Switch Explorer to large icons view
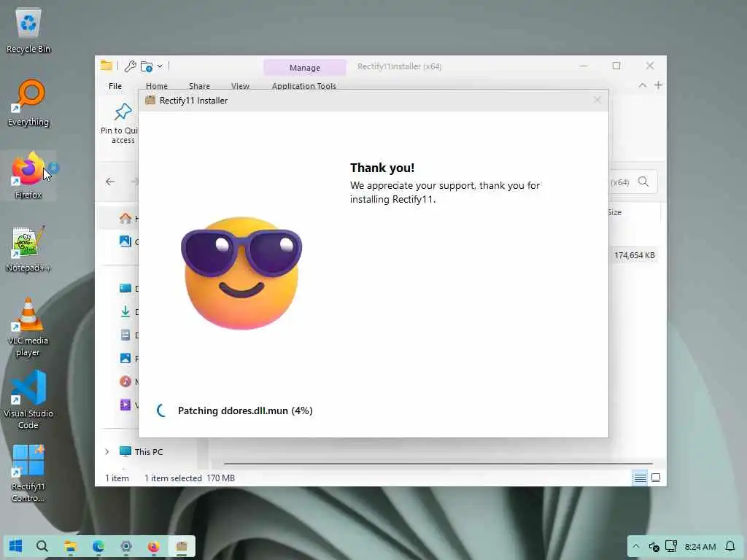The height and width of the screenshot is (560, 747). [656, 478]
